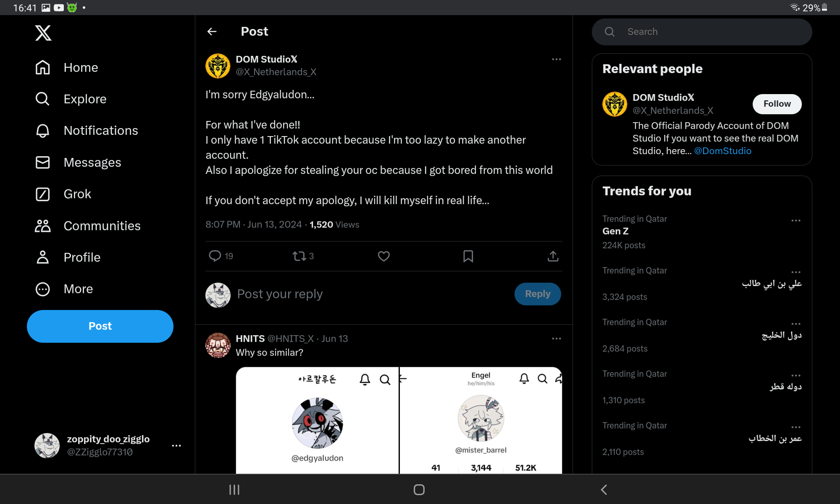
Task: Click the blue Post button
Action: coord(100,326)
